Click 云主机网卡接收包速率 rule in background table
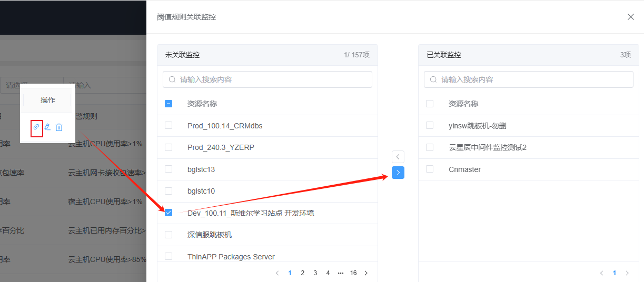Screen dimensions: 644x282 (107, 173)
